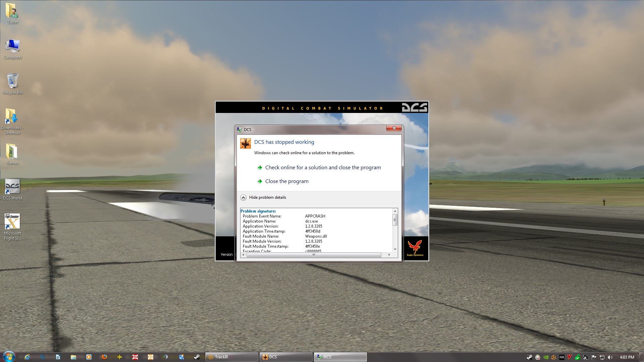
Task: Click the DCS logo in splash header
Action: coord(415,107)
